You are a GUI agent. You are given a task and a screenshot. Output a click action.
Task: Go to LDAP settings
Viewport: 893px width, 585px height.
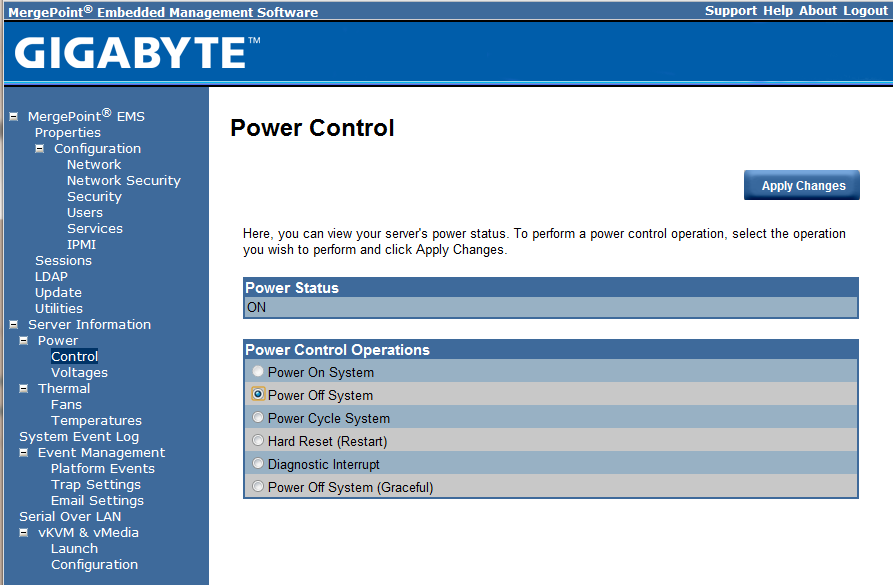(51, 276)
